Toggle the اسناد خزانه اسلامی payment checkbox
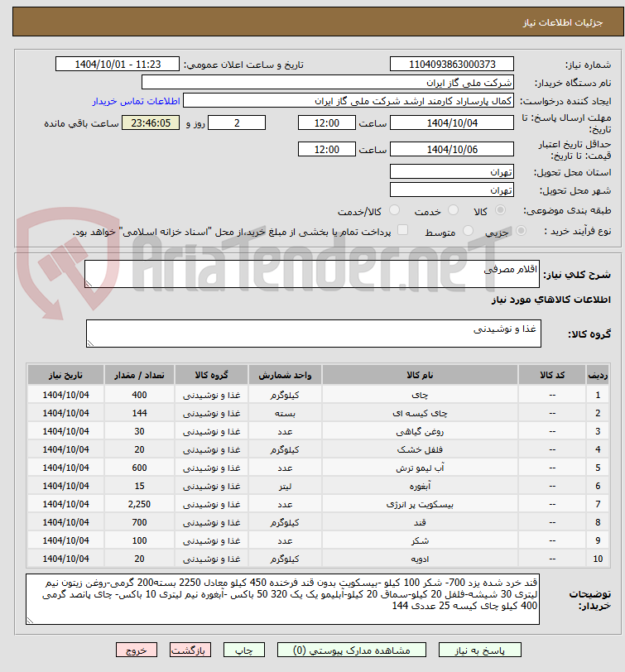This screenshot has width=625, height=672. coord(402,230)
